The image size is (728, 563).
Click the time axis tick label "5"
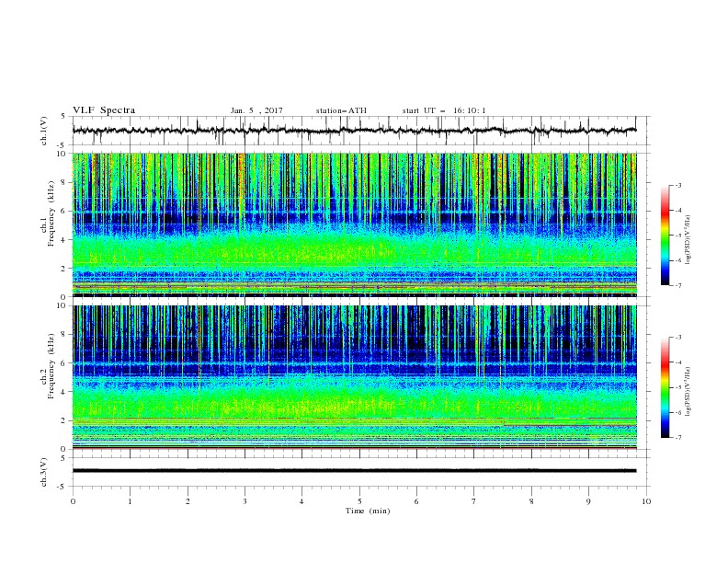(359, 501)
